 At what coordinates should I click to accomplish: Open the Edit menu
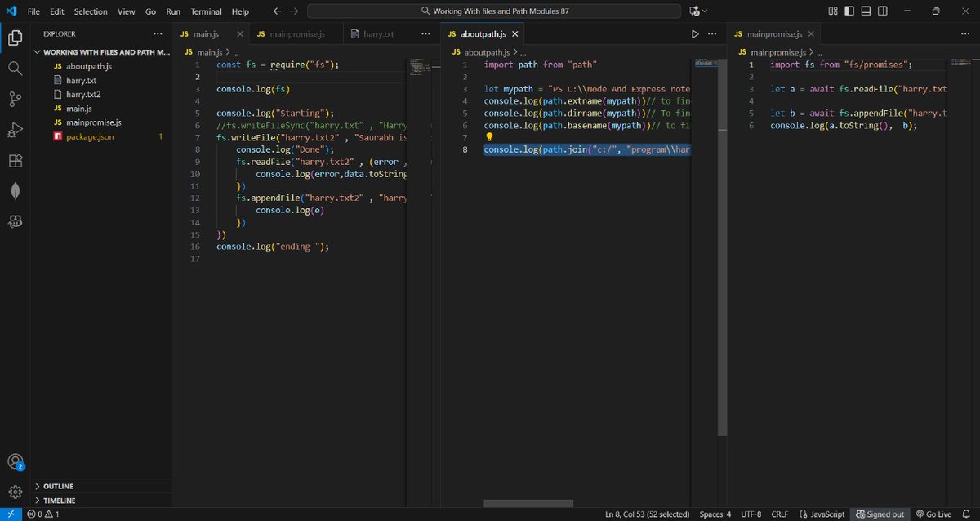[x=56, y=11]
